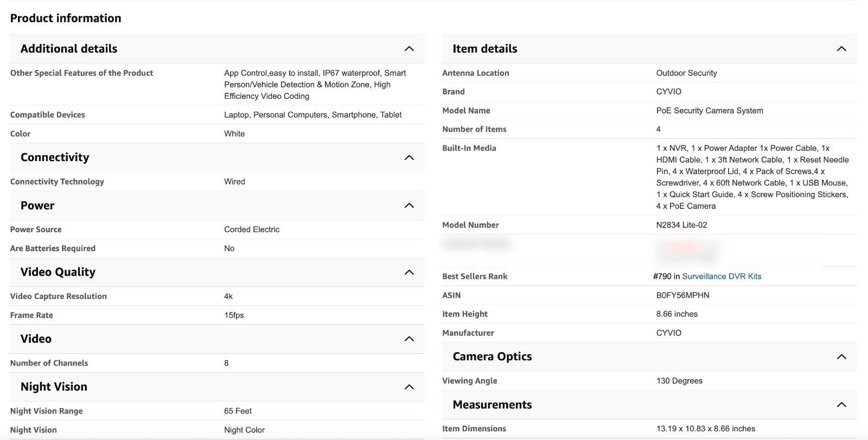The image size is (868, 440).
Task: Click the Other Special Features of the Product label
Action: 82,73
